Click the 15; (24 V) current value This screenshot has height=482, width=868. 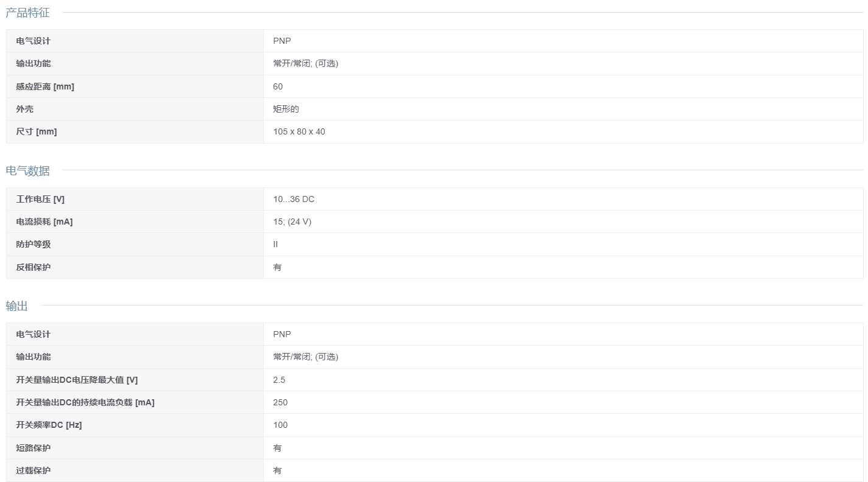pyautogui.click(x=292, y=222)
